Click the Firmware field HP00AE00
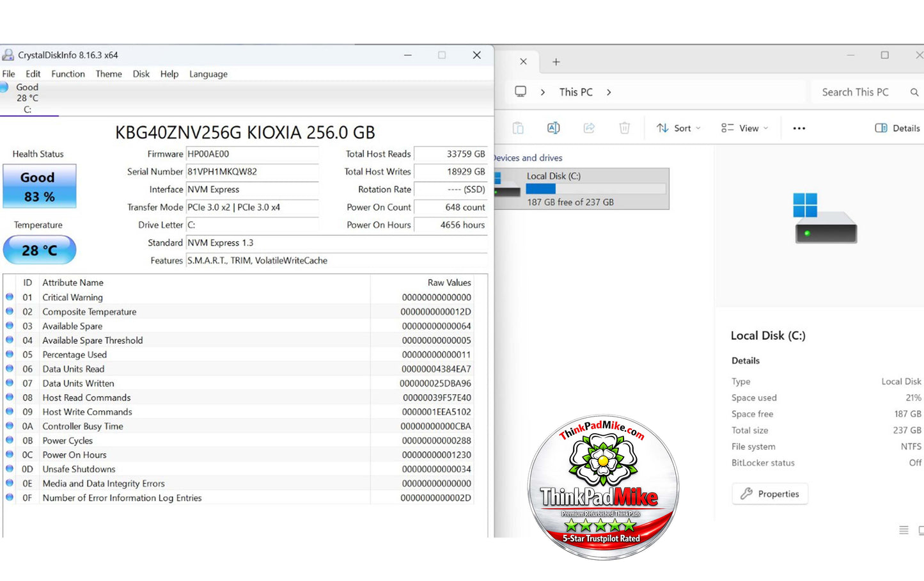Screen dimensions: 924x581 tap(253, 154)
